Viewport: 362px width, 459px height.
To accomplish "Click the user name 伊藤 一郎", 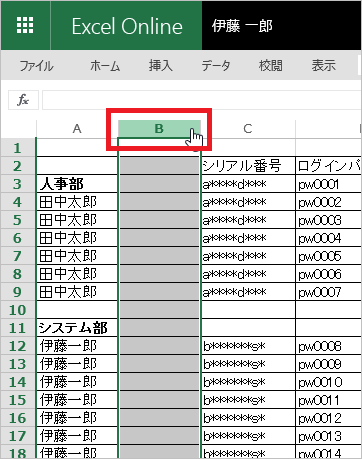I will [x=242, y=26].
